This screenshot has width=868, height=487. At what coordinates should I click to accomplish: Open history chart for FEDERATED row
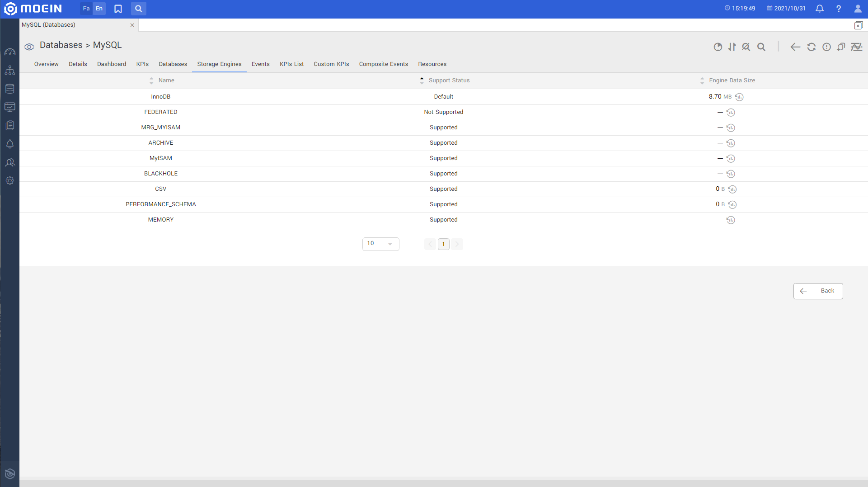tap(731, 112)
